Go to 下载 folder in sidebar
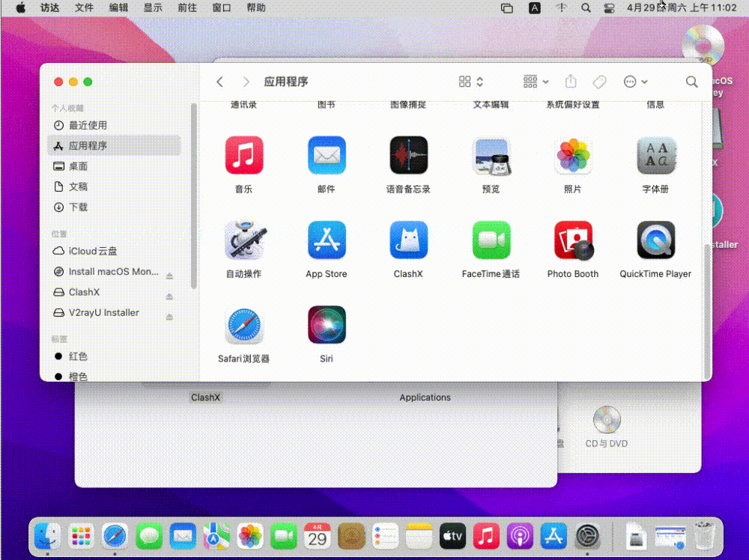This screenshot has width=749, height=560. click(x=78, y=207)
